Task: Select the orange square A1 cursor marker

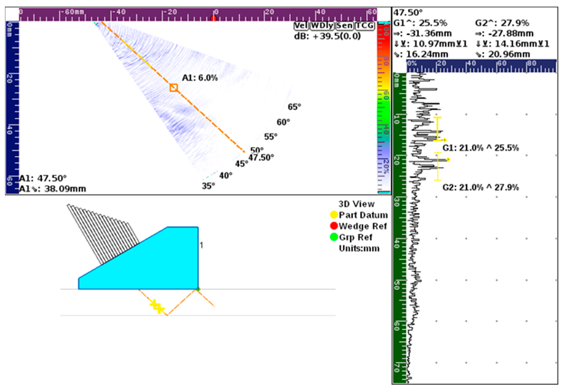Action: coord(174,88)
